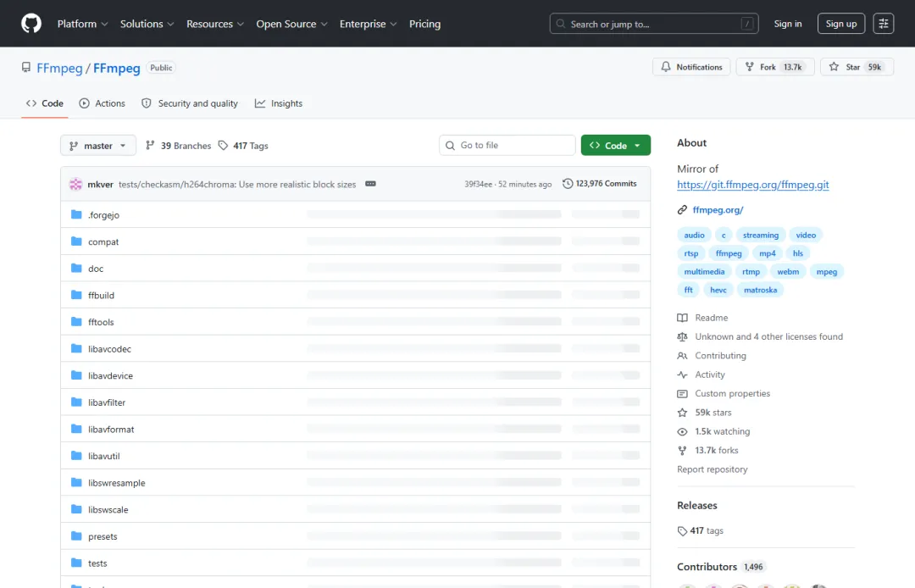The width and height of the screenshot is (915, 588).
Task: Select the matroska topic tag
Action: pos(760,290)
